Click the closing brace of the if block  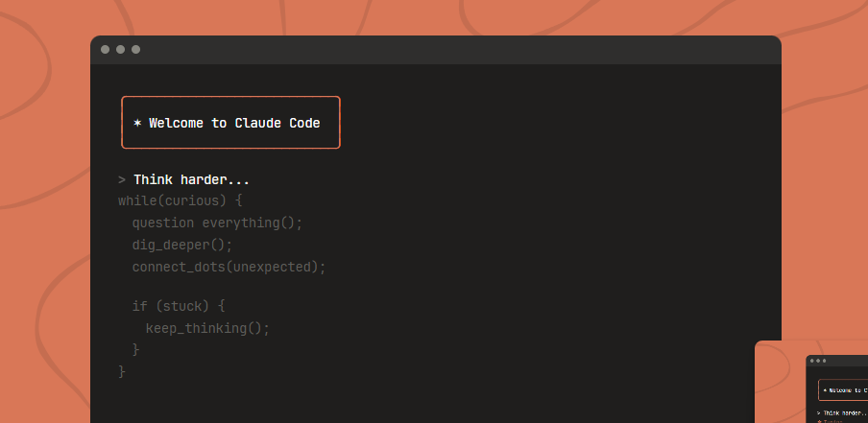pos(136,349)
